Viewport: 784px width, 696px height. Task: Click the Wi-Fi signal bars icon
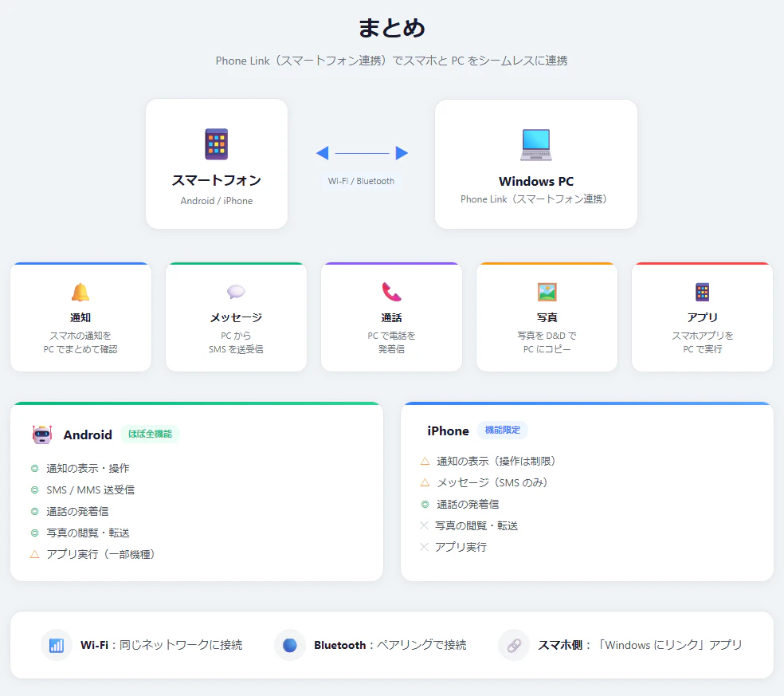point(57,645)
